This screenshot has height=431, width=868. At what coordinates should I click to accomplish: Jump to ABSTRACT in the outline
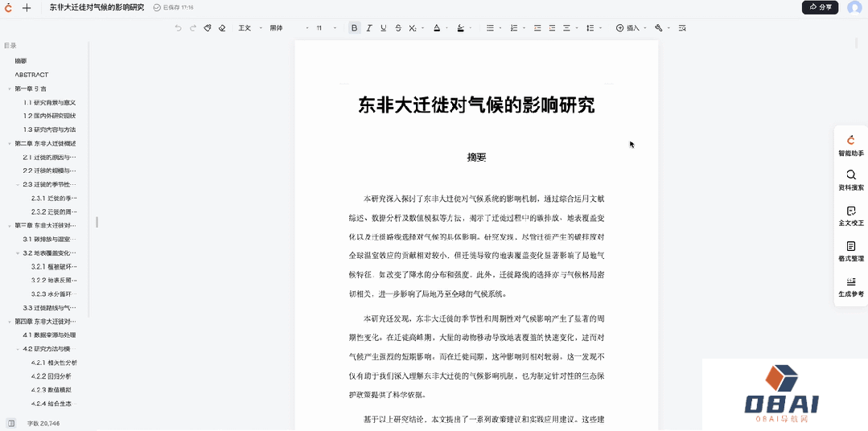(x=31, y=75)
